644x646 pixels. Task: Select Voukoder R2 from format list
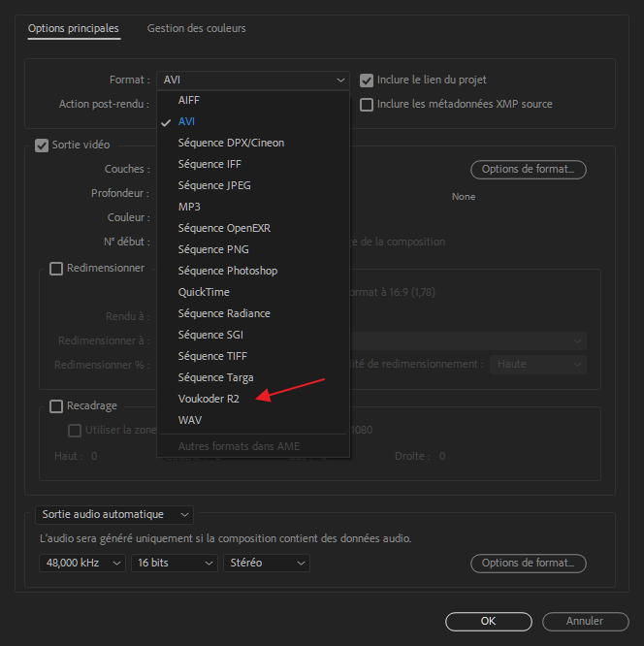click(x=209, y=399)
